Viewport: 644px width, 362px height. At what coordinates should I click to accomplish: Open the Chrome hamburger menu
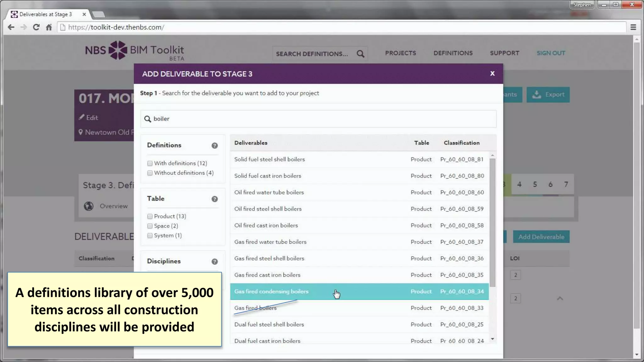[x=633, y=27]
